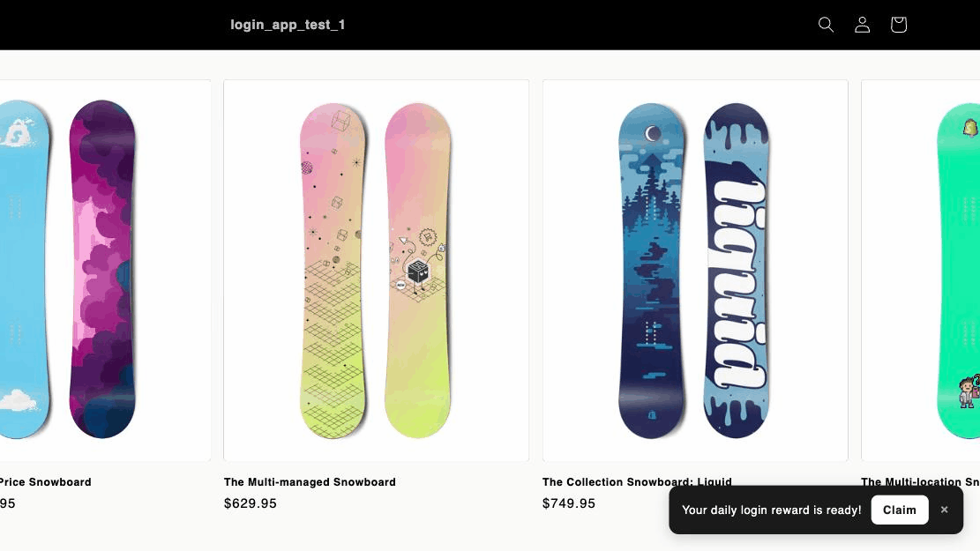
Task: Claim the daily login reward
Action: click(900, 510)
